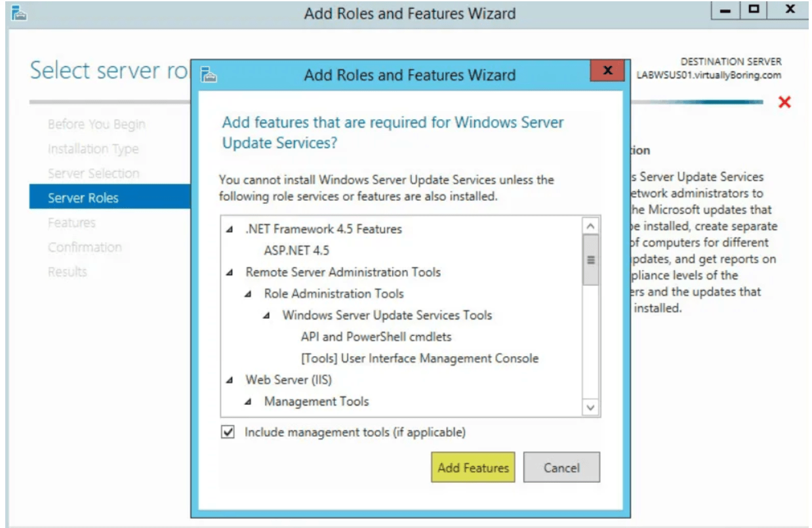812x528 pixels.
Task: Cancel the required features dialog
Action: coord(561,468)
